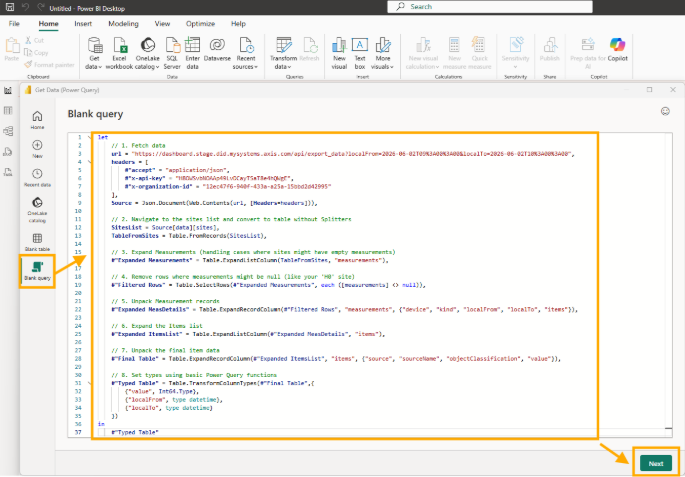Open Model view in left rail
The width and height of the screenshot is (685, 477).
pos(8,131)
